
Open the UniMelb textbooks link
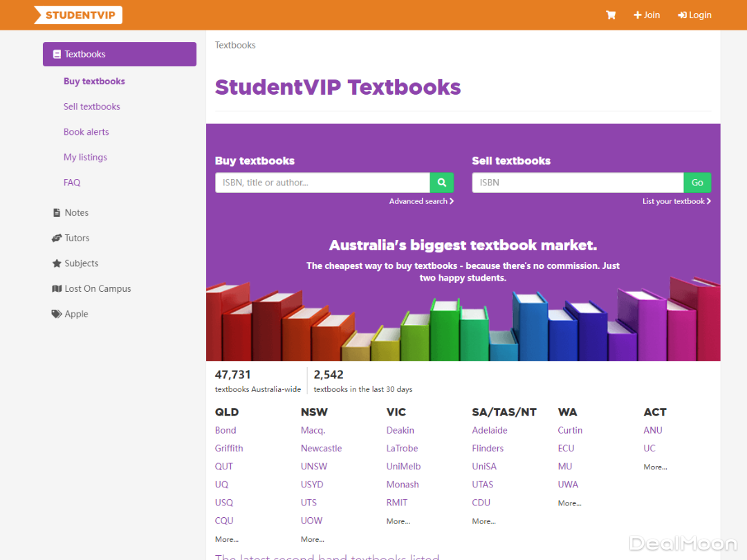coord(403,467)
